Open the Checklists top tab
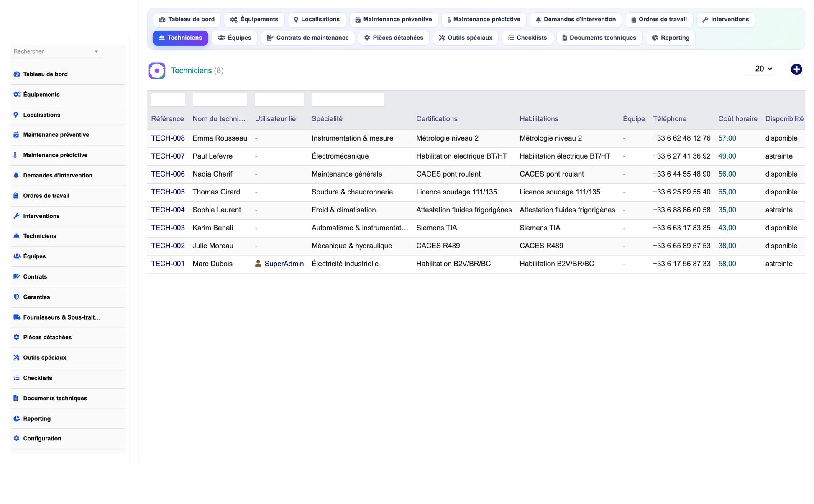 click(527, 38)
